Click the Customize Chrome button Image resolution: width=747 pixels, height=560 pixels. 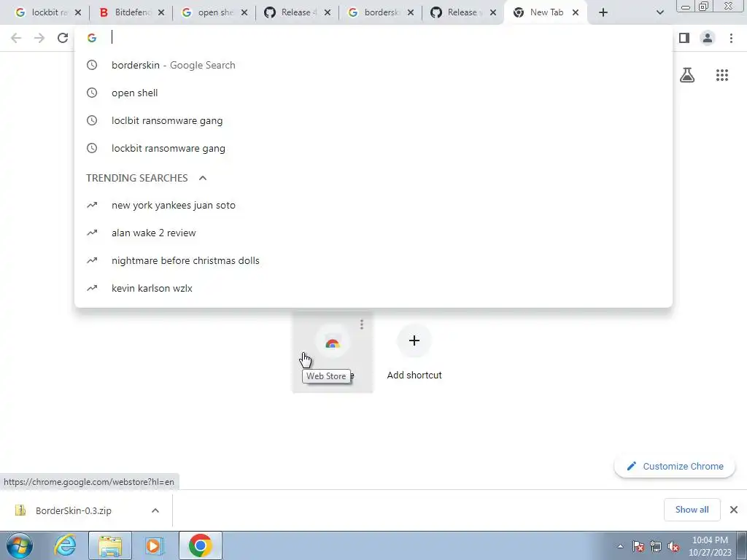click(x=675, y=466)
